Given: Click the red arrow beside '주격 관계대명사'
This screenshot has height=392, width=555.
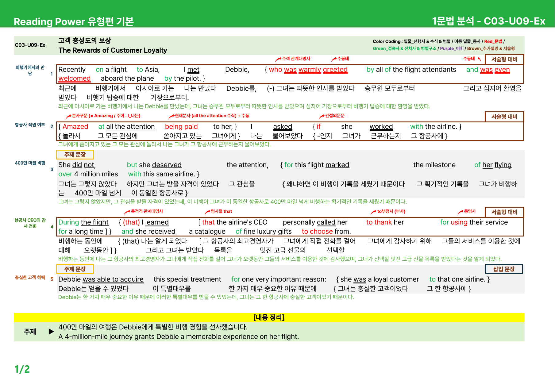Looking at the screenshot, I should pyautogui.click(x=278, y=59).
